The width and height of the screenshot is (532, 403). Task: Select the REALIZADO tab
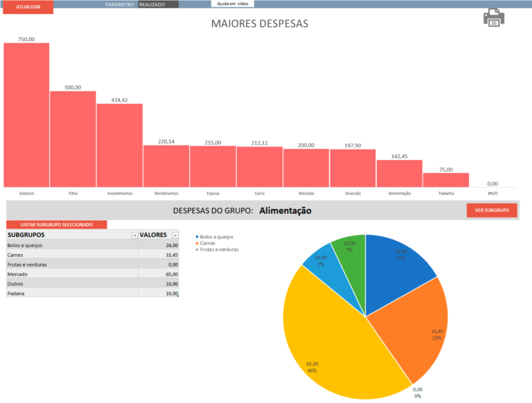pyautogui.click(x=158, y=4)
